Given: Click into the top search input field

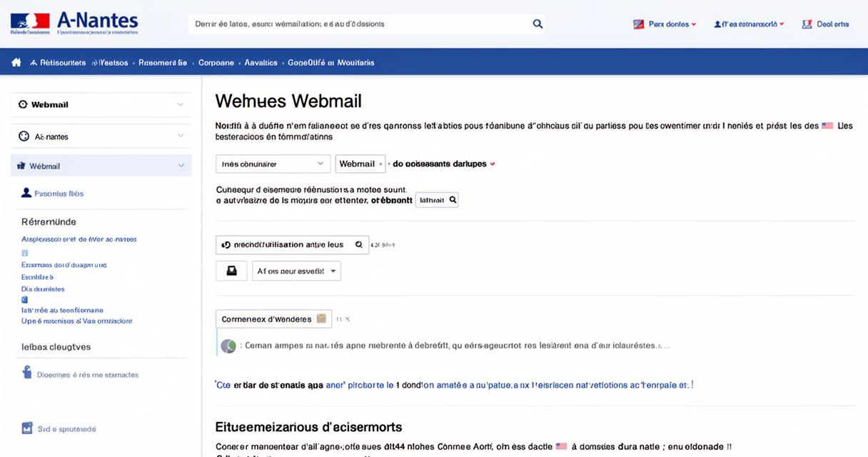Looking at the screenshot, I should point(360,24).
